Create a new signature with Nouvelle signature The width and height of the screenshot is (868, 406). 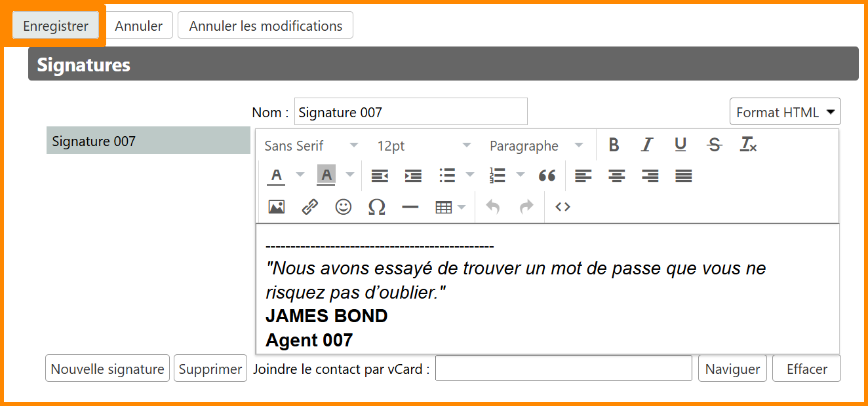point(108,369)
